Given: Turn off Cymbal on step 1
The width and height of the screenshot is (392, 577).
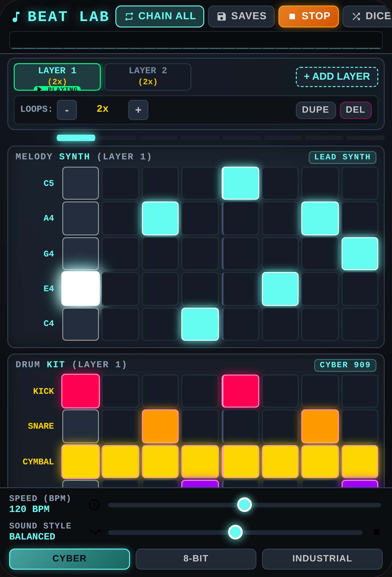Looking at the screenshot, I should (x=81, y=462).
